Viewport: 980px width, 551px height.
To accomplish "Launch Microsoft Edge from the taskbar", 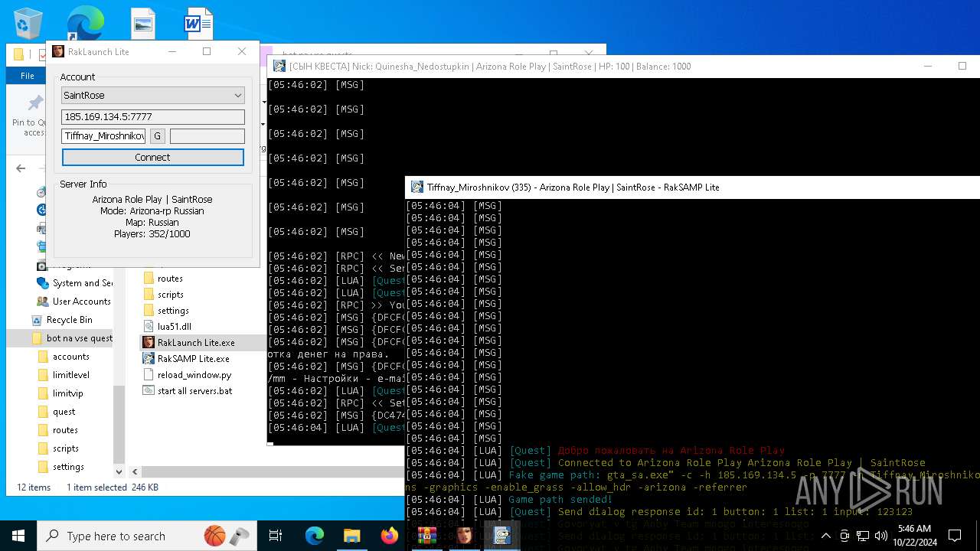I will [x=315, y=536].
